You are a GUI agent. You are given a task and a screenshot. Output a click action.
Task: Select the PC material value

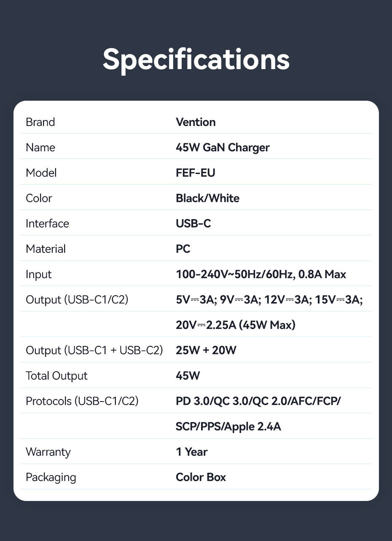[183, 249]
